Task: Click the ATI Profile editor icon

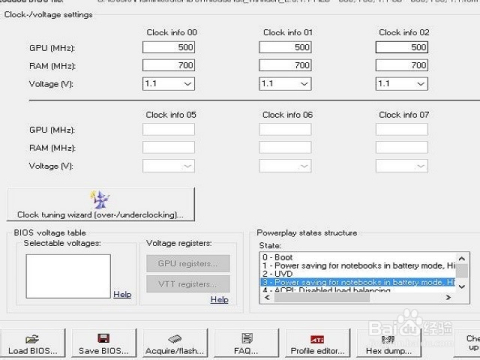Action: tap(317, 339)
